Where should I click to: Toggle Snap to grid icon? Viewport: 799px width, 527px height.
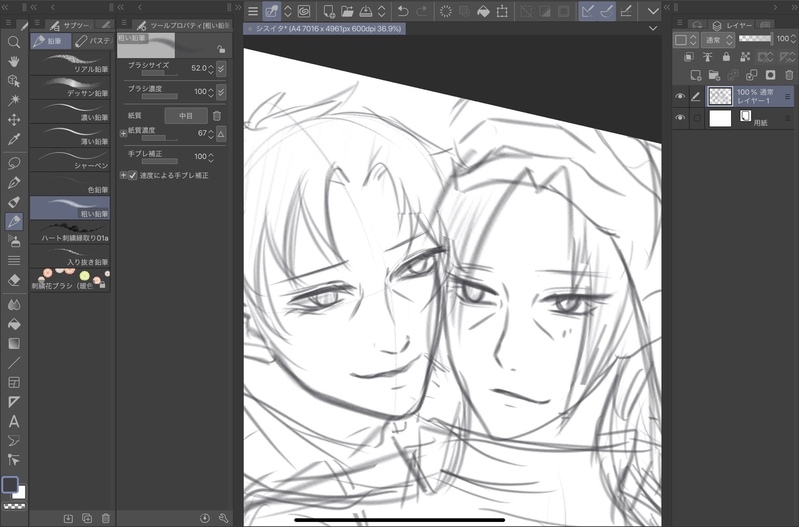(626, 11)
